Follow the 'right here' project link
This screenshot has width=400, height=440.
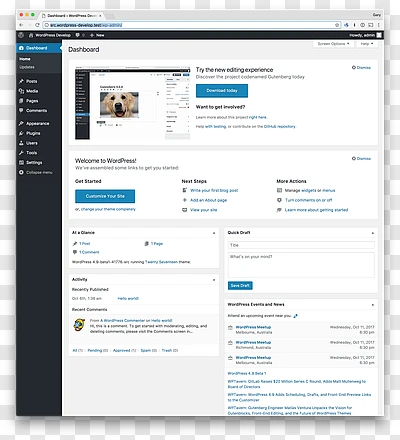pyautogui.click(x=258, y=117)
